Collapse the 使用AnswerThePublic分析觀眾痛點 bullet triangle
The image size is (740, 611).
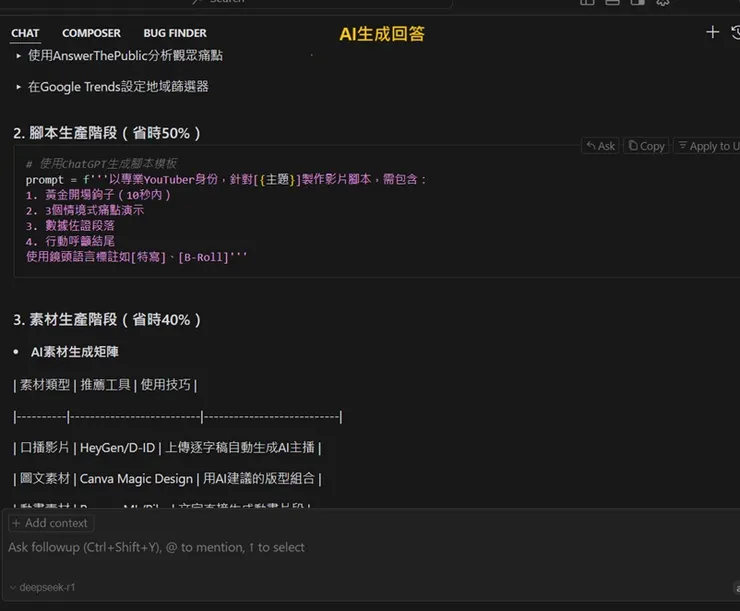(x=18, y=56)
